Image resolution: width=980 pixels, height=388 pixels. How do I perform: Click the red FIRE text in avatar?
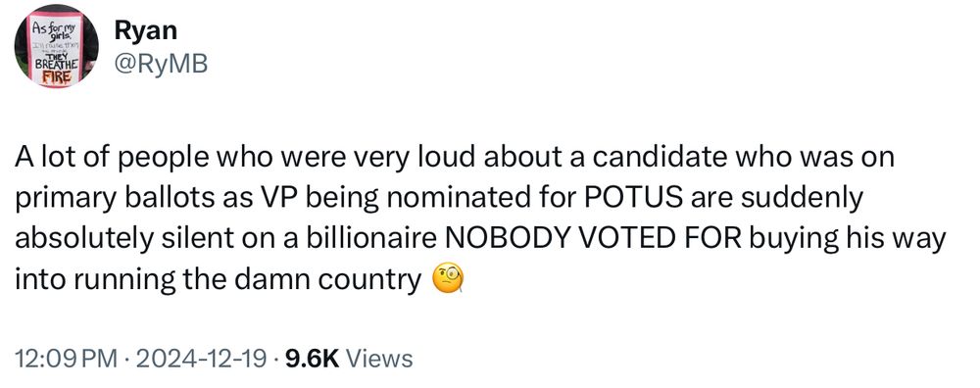coord(58,78)
